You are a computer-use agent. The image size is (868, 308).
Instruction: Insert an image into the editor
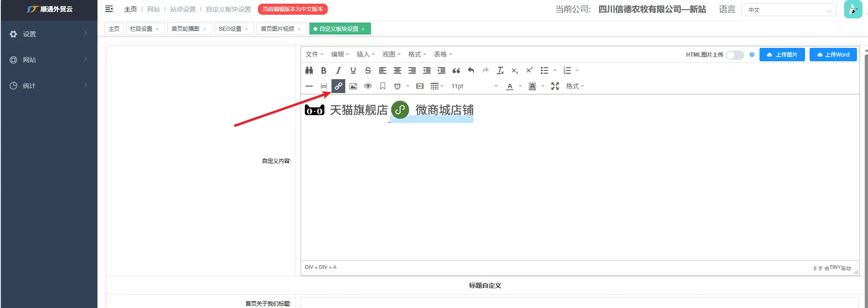click(x=353, y=86)
